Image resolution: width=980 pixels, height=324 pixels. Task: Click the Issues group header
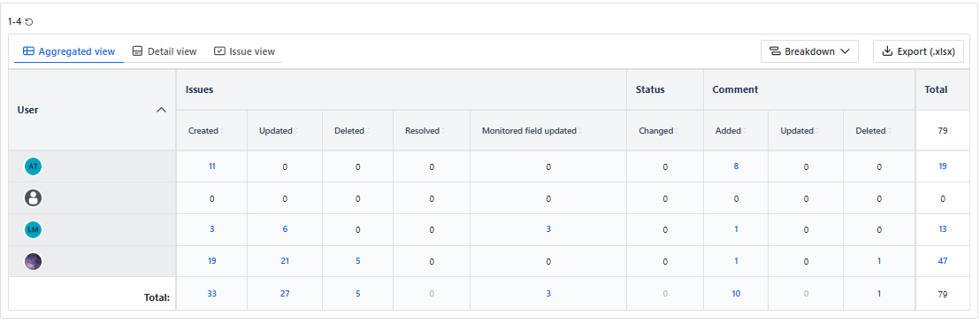199,89
